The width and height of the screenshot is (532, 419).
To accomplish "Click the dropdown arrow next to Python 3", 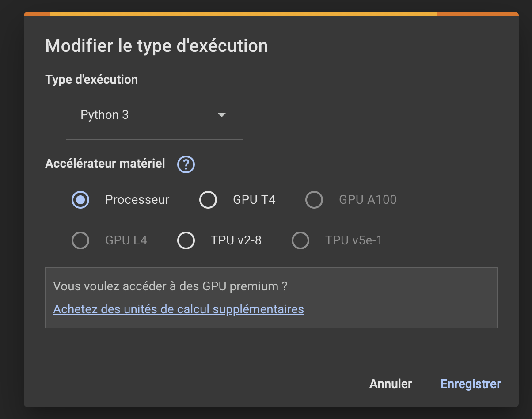I will 222,114.
